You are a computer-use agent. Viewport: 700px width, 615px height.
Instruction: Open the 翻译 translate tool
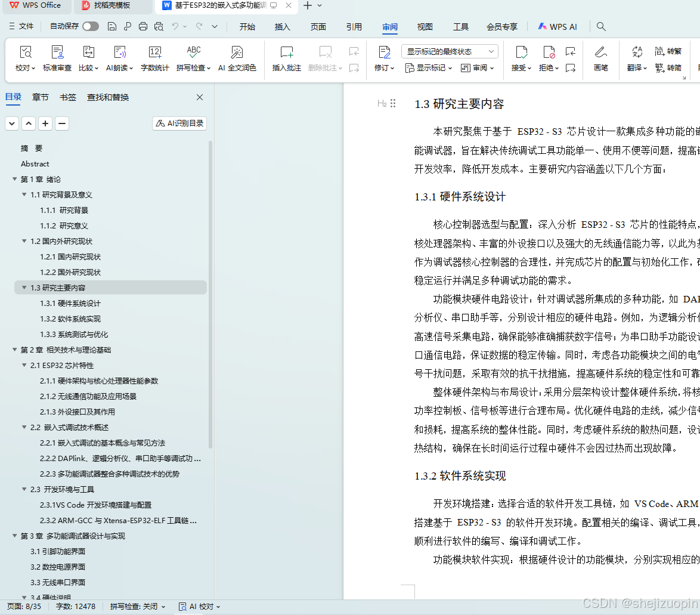(634, 58)
